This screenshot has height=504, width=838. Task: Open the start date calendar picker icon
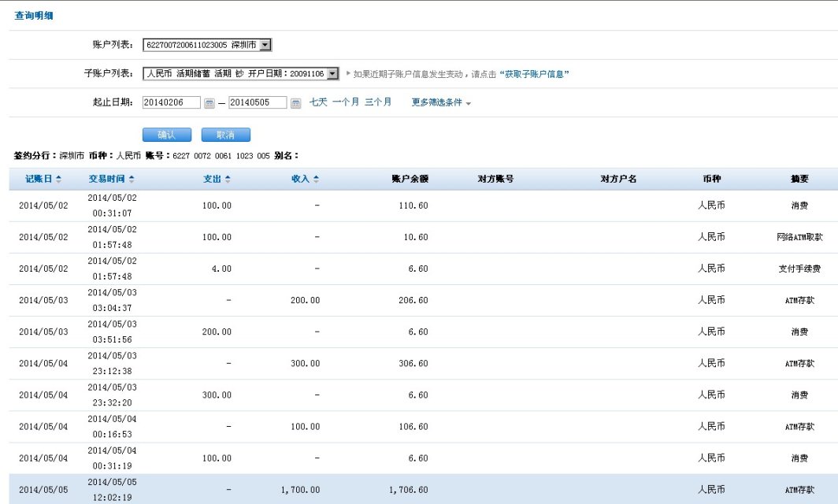[209, 103]
